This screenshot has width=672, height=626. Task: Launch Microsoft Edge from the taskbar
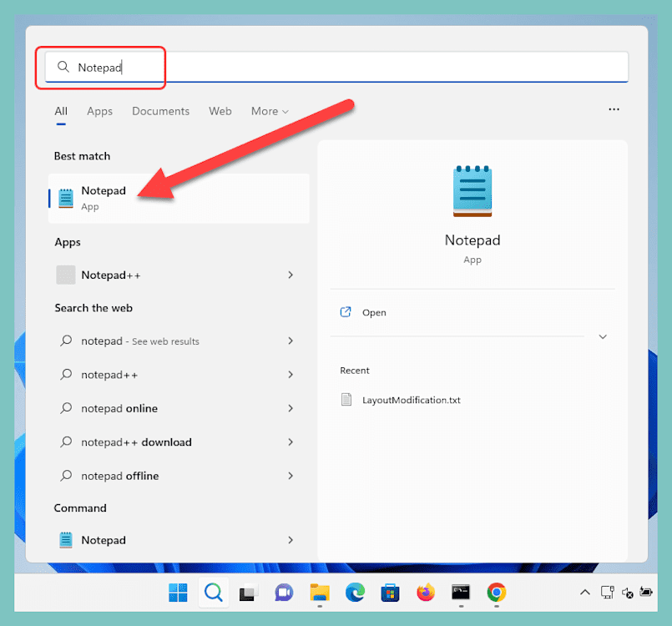[355, 593]
